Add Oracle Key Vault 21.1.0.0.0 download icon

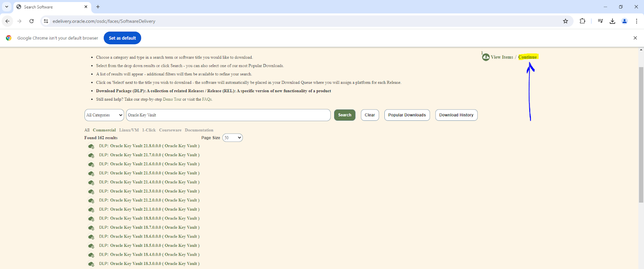click(91, 210)
